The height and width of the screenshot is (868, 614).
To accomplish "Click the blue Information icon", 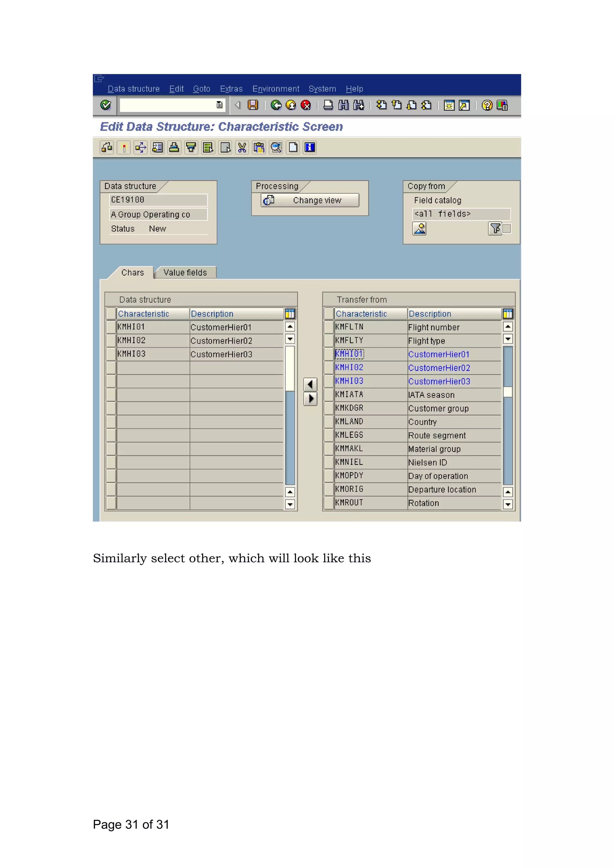I will pos(310,147).
